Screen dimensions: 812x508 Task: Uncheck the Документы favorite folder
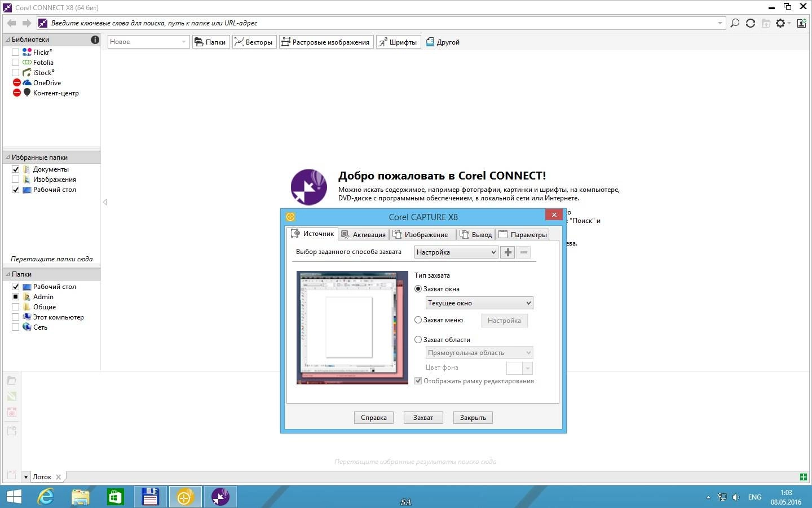tap(16, 169)
